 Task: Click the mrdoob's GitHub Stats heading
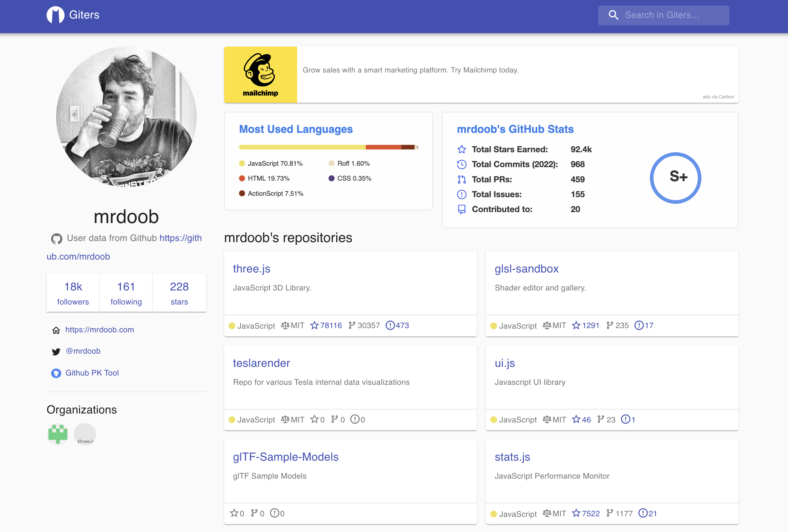[515, 129]
